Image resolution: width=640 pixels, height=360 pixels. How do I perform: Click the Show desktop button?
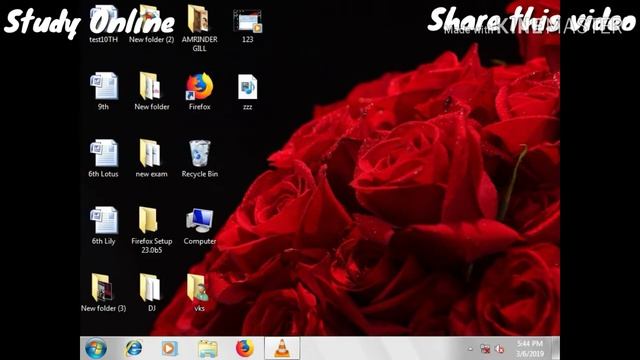coord(556,349)
